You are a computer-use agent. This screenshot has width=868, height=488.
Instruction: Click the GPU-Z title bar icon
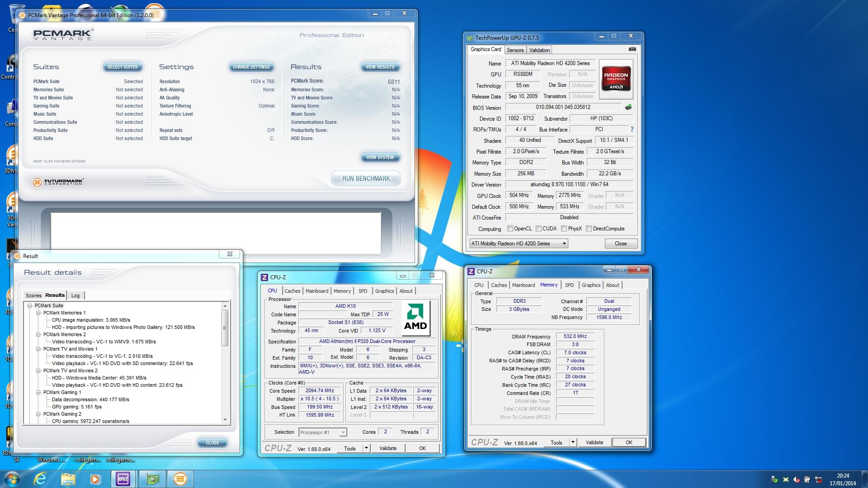[470, 38]
